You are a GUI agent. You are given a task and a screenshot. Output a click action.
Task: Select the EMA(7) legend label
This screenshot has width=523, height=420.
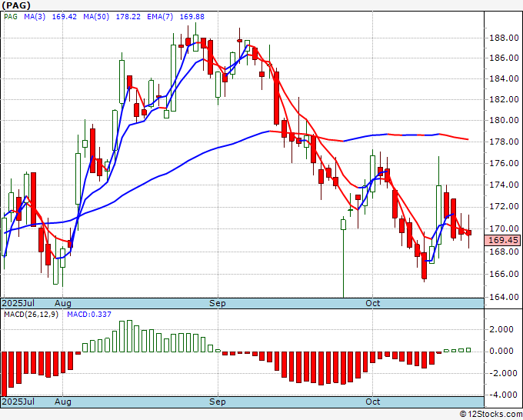[160, 17]
